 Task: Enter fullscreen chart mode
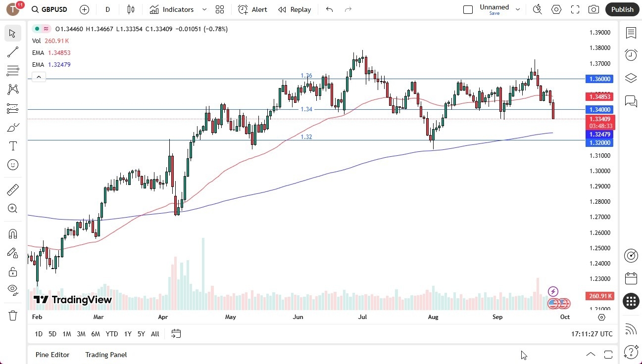[x=575, y=9]
